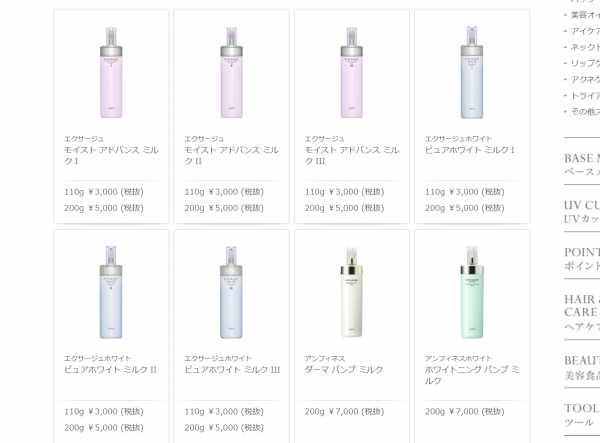Open the green ホワイトニング パンプ ミルク bottle image
This screenshot has height=443, width=600.
click(x=471, y=292)
